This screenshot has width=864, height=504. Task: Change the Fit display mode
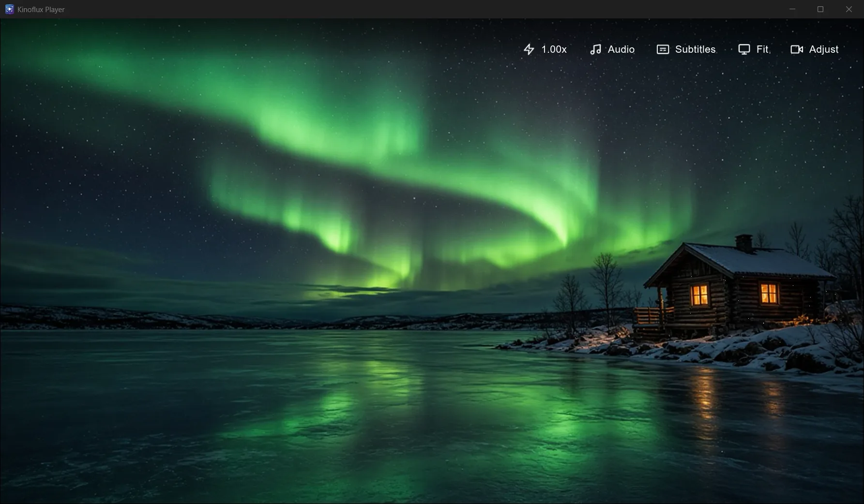pyautogui.click(x=753, y=49)
